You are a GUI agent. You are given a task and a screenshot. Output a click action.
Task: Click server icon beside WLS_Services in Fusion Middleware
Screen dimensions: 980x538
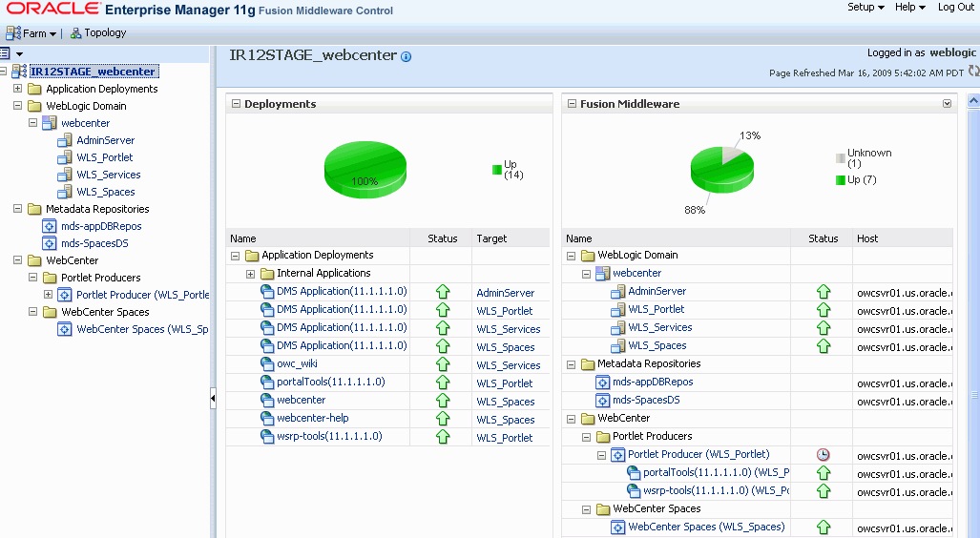(x=618, y=328)
